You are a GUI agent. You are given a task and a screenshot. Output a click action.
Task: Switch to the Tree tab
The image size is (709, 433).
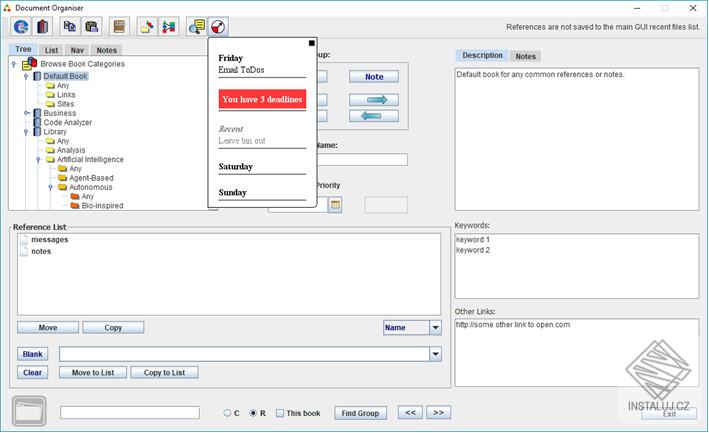point(23,49)
